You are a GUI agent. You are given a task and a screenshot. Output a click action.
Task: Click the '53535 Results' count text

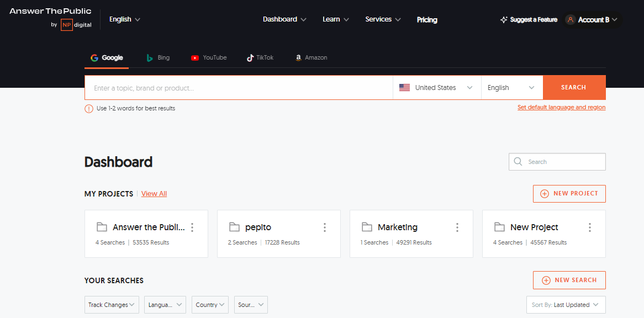tap(151, 242)
